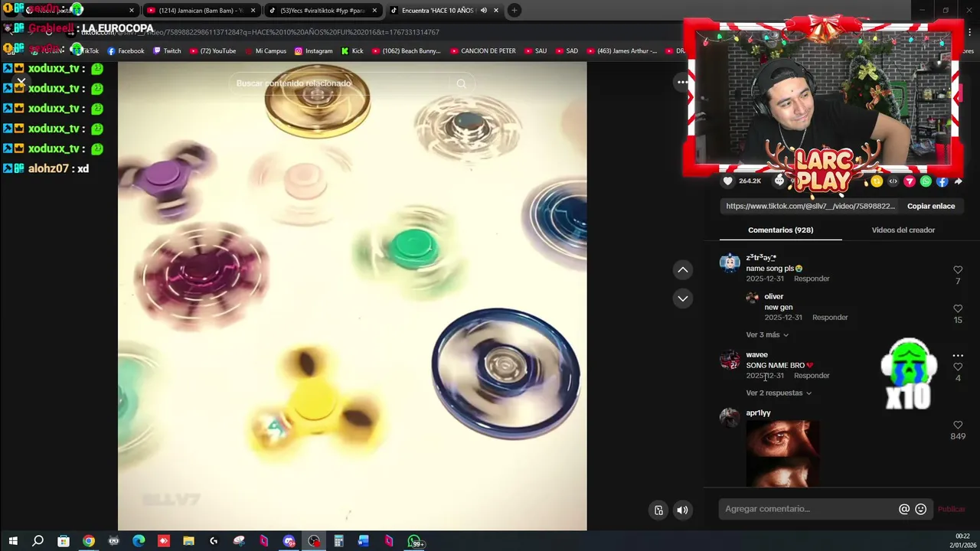Reply to oliver's comment via 'Responder'
The height and width of the screenshot is (551, 980).
click(x=830, y=317)
